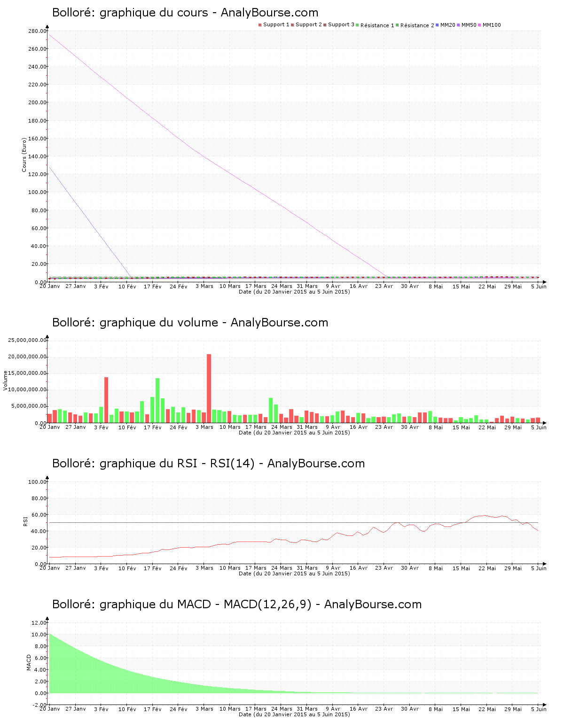Click the tallest red volume bar near 3 Mars

[209, 388]
